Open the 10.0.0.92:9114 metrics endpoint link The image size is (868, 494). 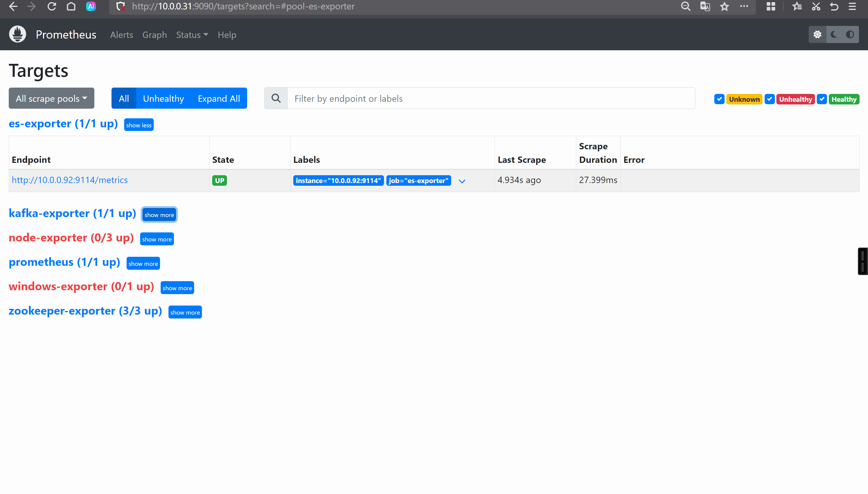(x=70, y=180)
